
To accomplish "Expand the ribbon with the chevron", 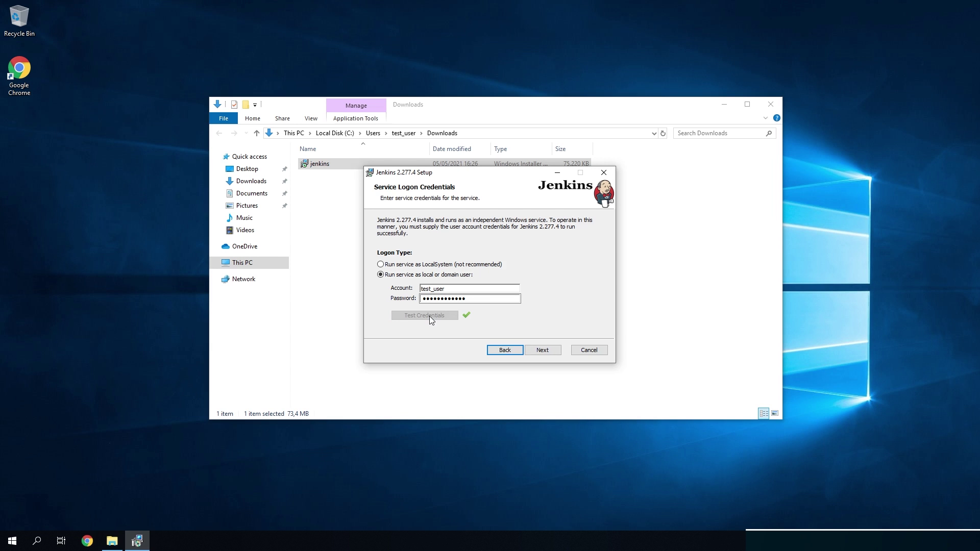I will coord(765,118).
